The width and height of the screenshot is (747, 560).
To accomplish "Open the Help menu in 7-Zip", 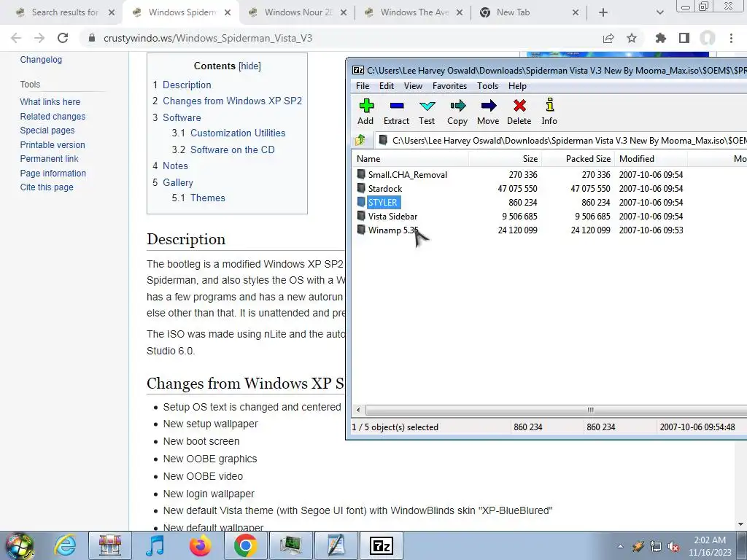I will (517, 86).
